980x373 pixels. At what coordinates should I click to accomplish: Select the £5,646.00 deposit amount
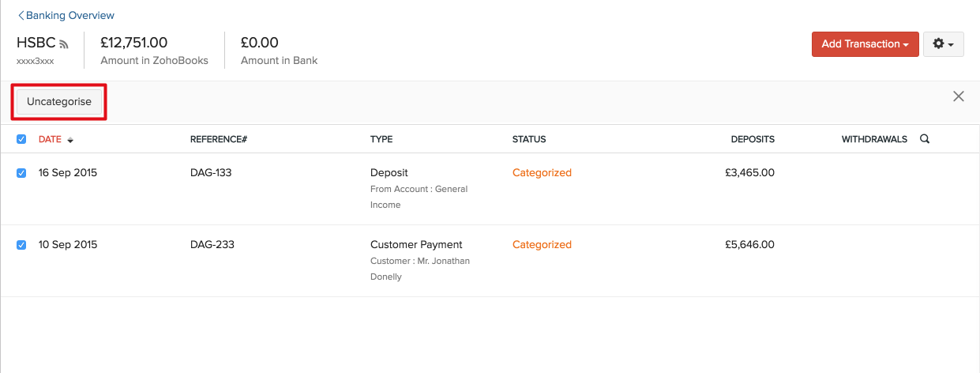click(749, 244)
